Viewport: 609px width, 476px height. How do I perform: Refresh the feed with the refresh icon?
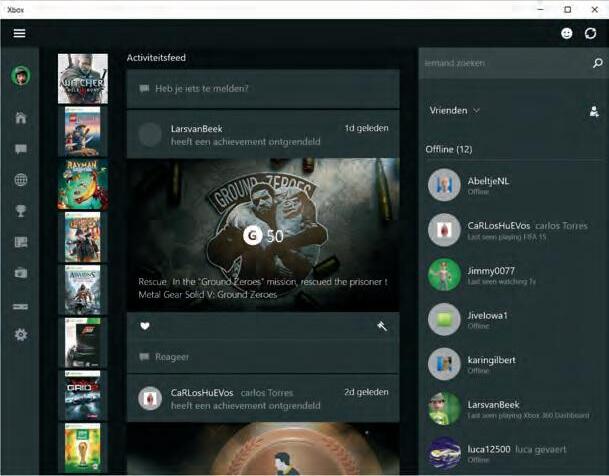tap(590, 33)
